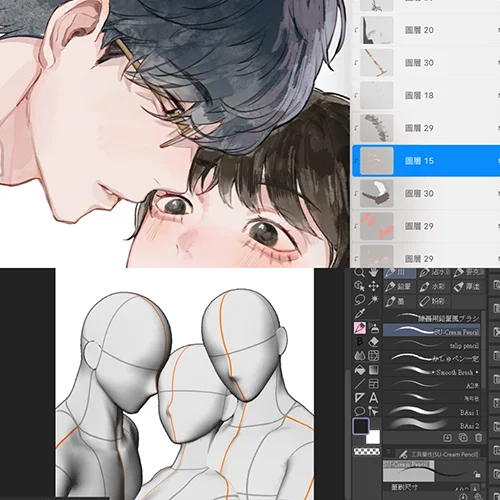Image resolution: width=500 pixels, height=500 pixels.
Task: Open the 厚塗 sub tool group
Action: coord(467,286)
